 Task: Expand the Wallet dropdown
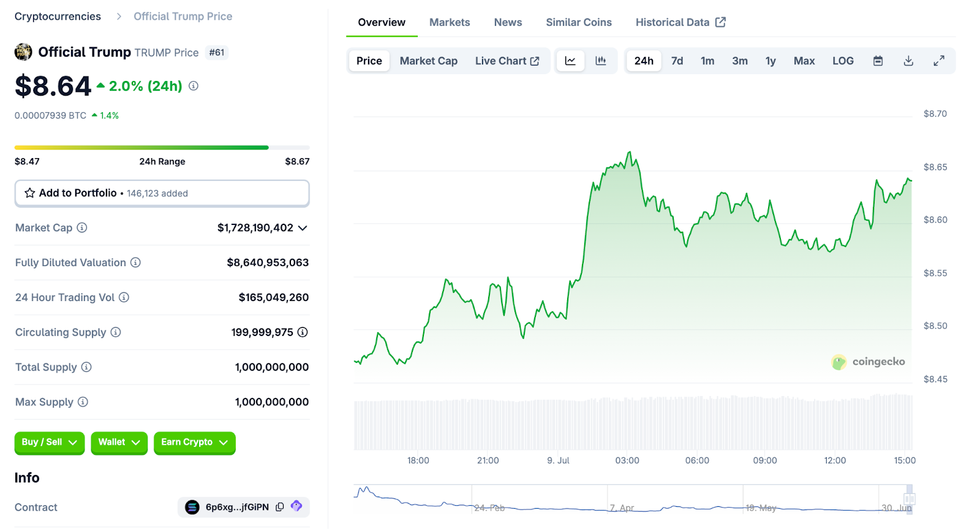pos(119,443)
